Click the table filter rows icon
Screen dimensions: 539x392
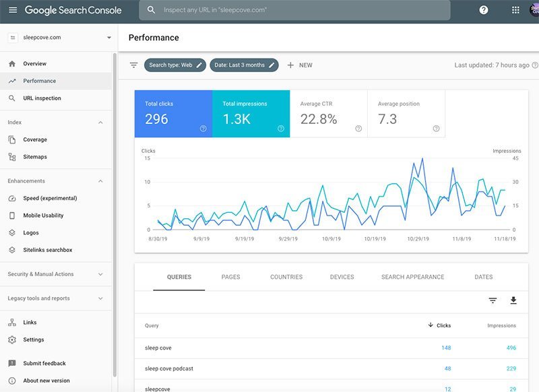(x=493, y=300)
